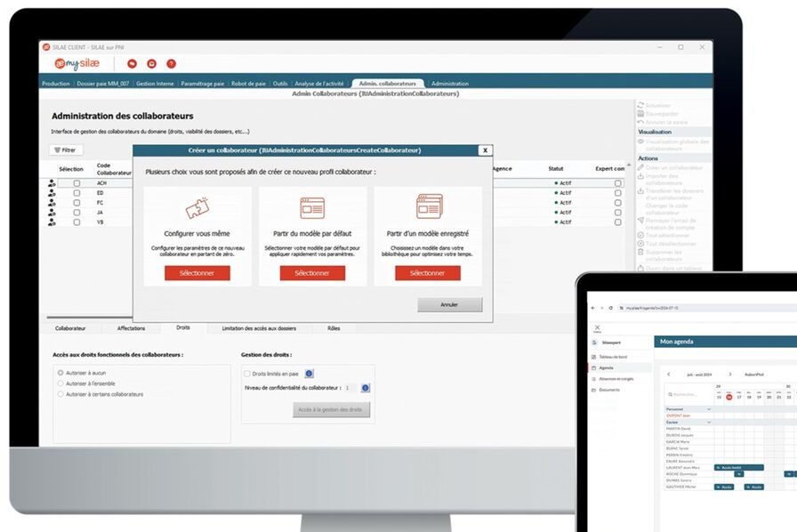Select the Autoriser à aucun radio button
The height and width of the screenshot is (532, 797).
[x=60, y=373]
